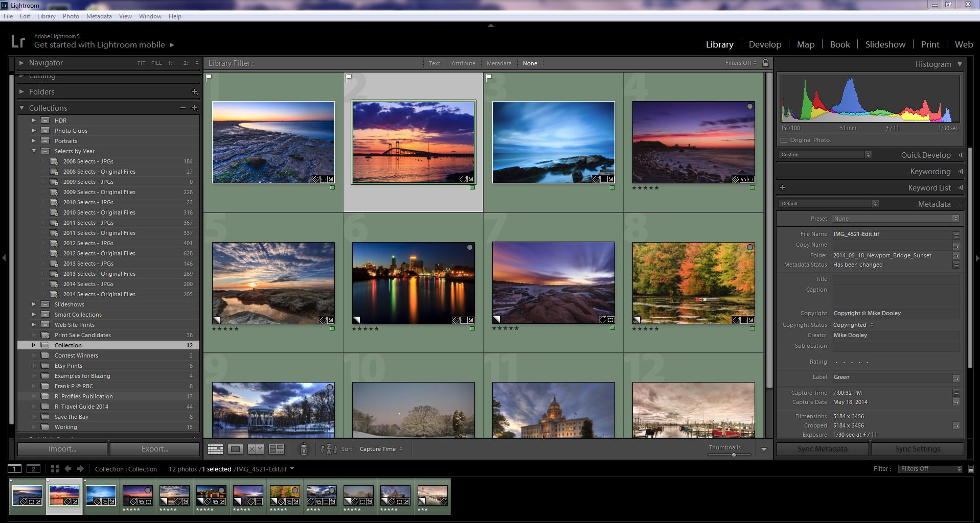Switch to Grid view in toolbar
The height and width of the screenshot is (523, 980).
point(215,449)
